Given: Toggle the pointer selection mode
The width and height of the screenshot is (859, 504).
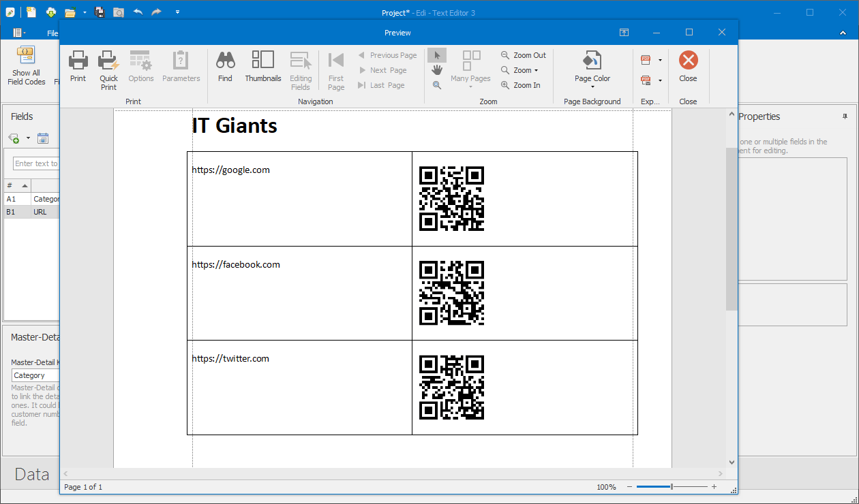Looking at the screenshot, I should (436, 54).
